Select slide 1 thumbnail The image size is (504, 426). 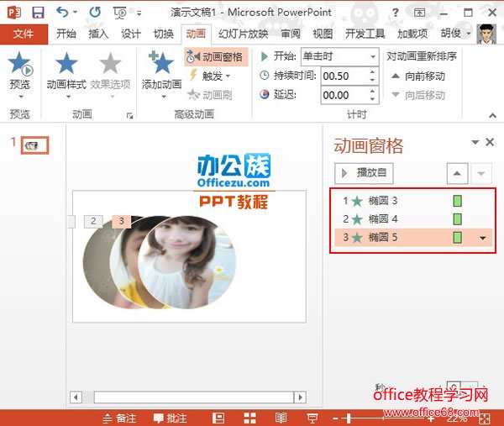tap(34, 145)
